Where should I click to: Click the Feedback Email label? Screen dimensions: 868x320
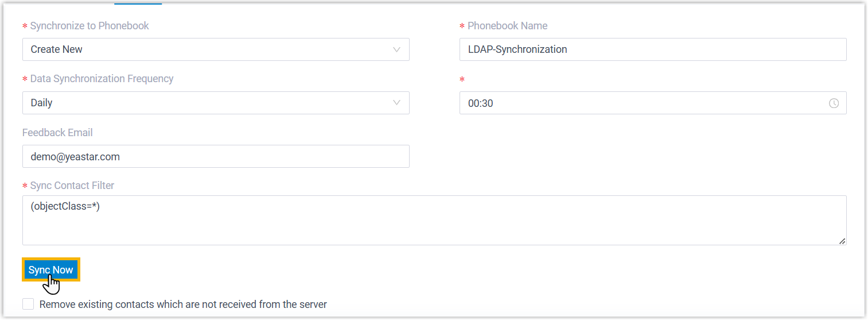pos(57,133)
